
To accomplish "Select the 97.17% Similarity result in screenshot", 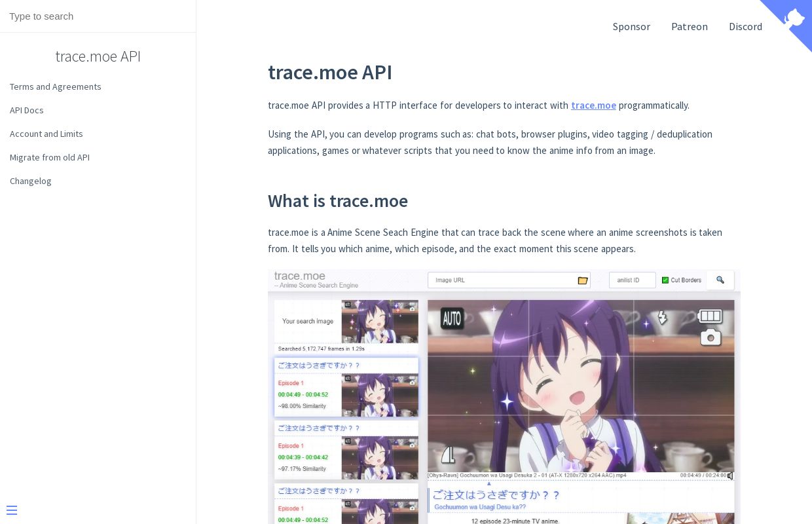I will (x=346, y=450).
